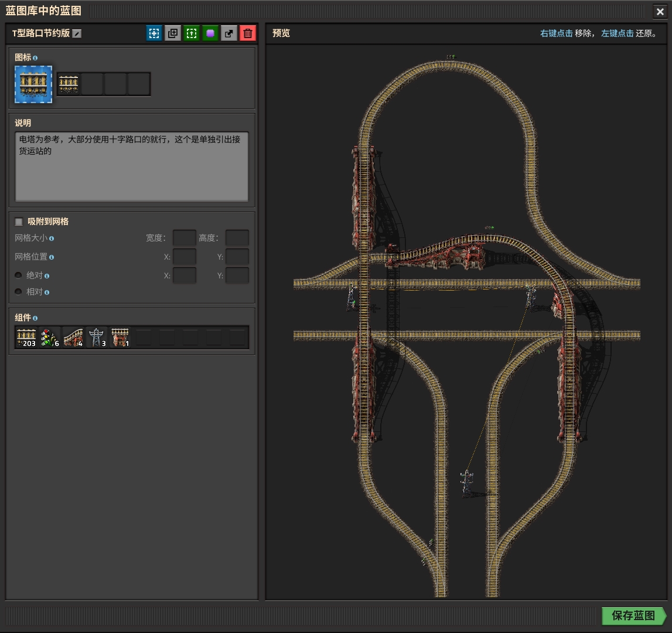
Task: Close the blueprint window with the X
Action: coord(660,12)
